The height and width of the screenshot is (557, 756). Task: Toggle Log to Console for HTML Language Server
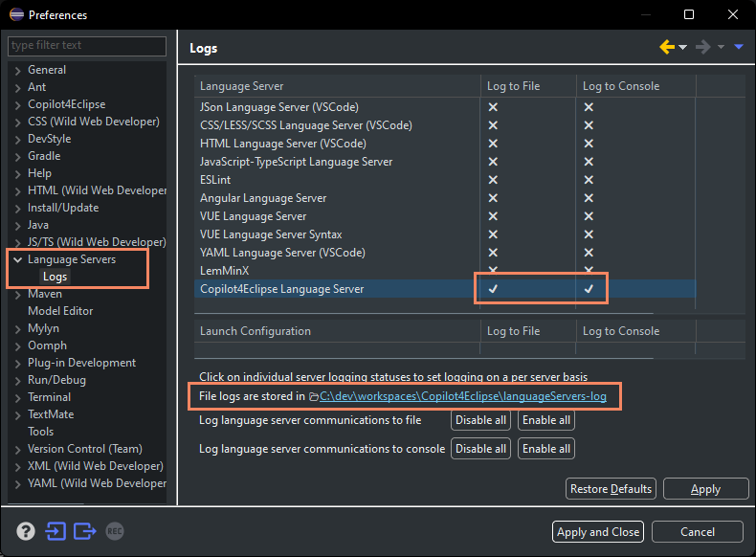(589, 144)
